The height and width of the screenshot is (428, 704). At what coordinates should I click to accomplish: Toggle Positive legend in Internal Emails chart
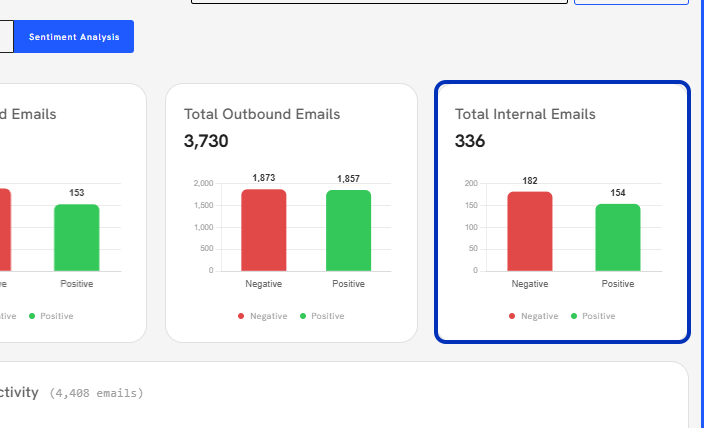[593, 316]
